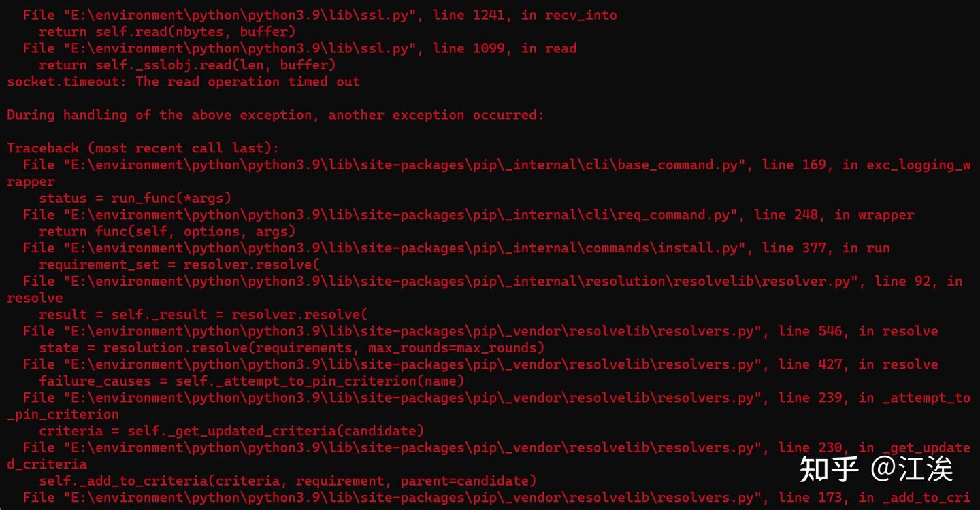Click the base_command.py file path
The height and width of the screenshot is (510, 980).
401,165
